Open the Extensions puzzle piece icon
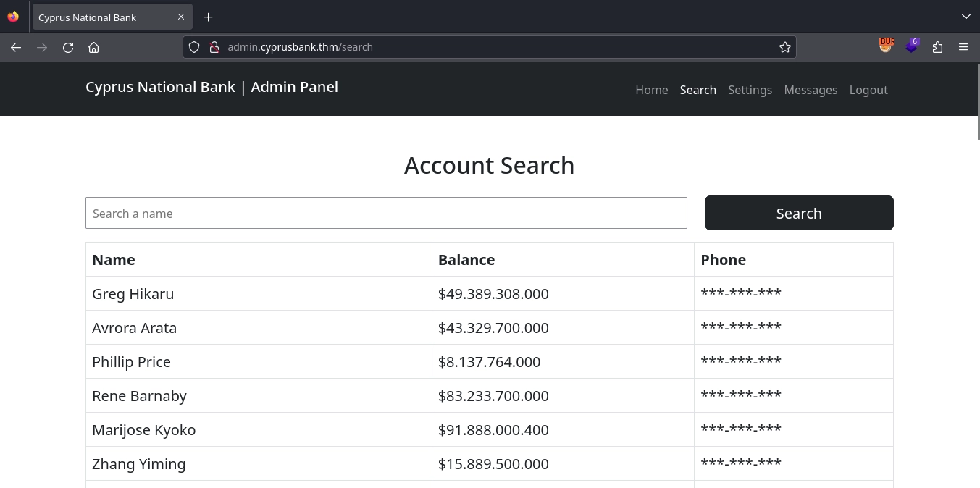The height and width of the screenshot is (488, 980). coord(937,47)
